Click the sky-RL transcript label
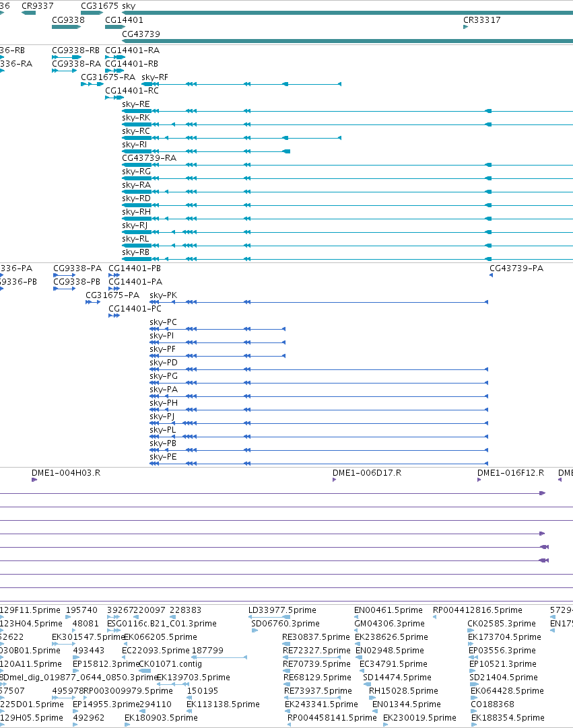573x728 pixels. point(136,239)
